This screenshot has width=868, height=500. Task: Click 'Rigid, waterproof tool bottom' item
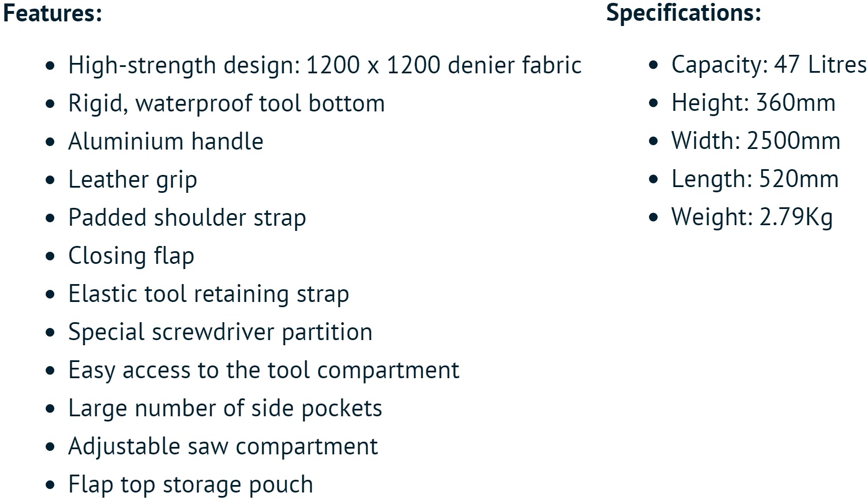click(226, 104)
